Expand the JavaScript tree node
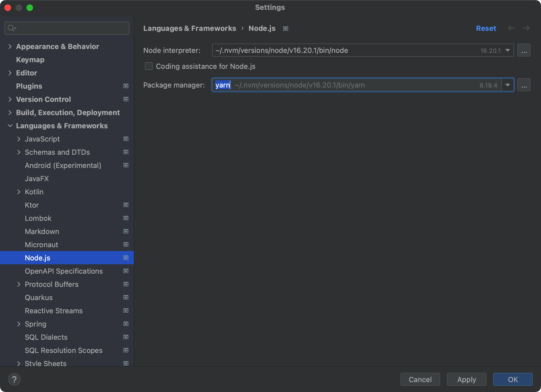 [x=19, y=139]
